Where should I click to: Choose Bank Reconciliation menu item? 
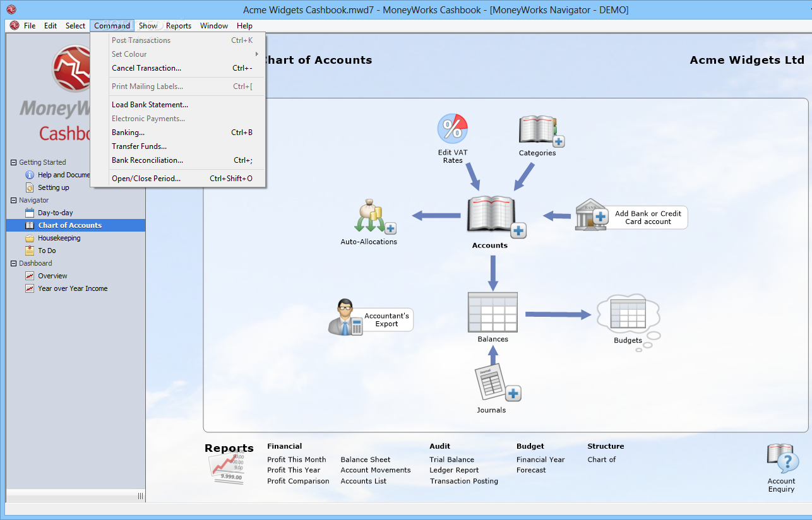coord(178,160)
